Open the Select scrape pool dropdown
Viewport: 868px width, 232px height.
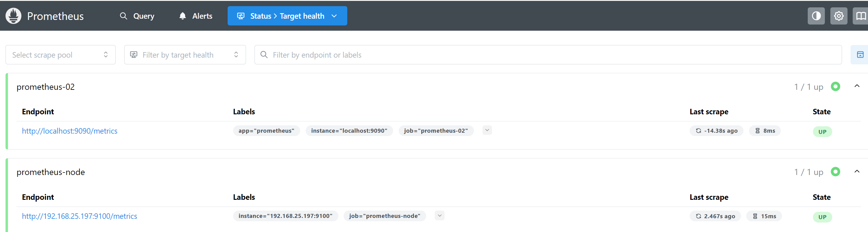point(60,55)
